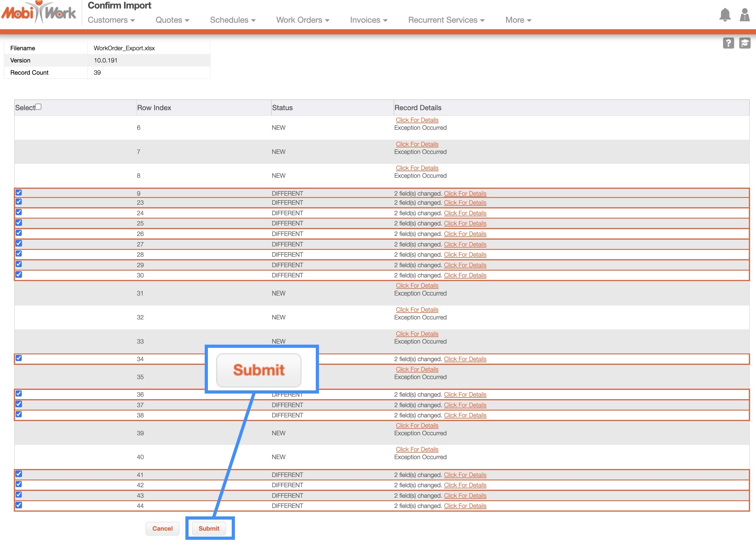The height and width of the screenshot is (544, 756).
Task: Click the Quotes dropdown arrow
Action: coord(187,21)
